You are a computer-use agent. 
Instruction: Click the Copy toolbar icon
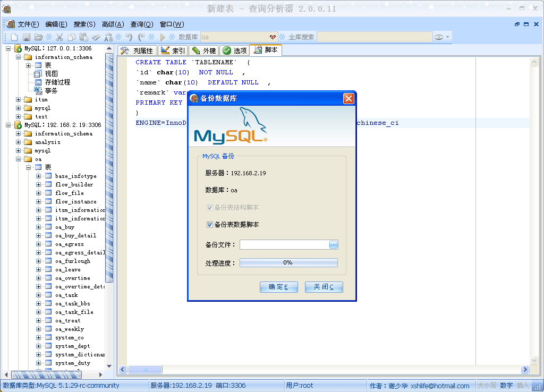tap(72, 37)
